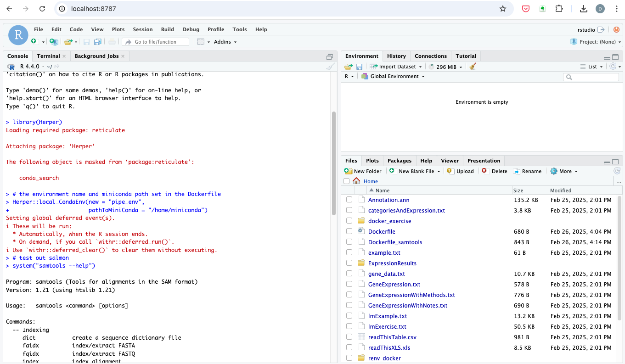Open the Project (None) dropdown

tap(596, 42)
